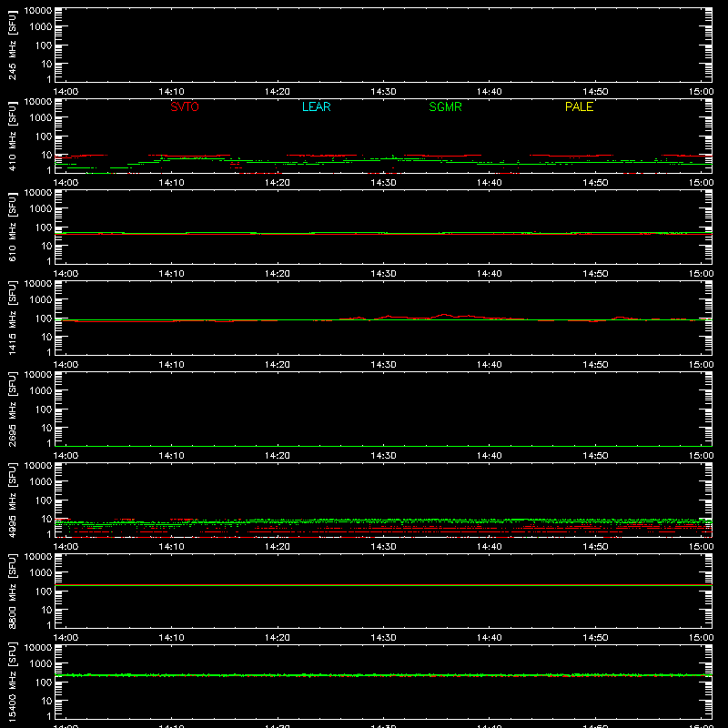This screenshot has height=728, width=728.
Task: Click red trace peak in 1415 MHz panel
Action: (x=444, y=315)
